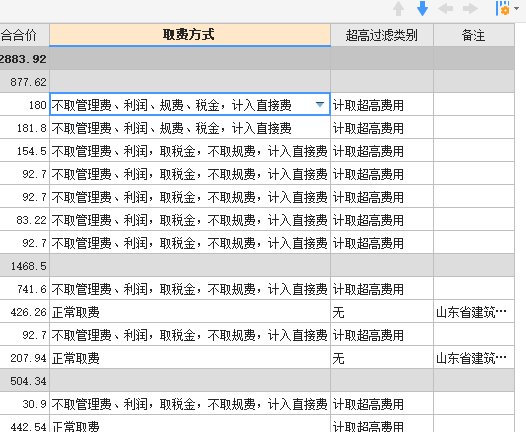Screen dimensions: 526x432
Task: Click 取费方式 cell in the 181.8 row
Action: coord(190,127)
